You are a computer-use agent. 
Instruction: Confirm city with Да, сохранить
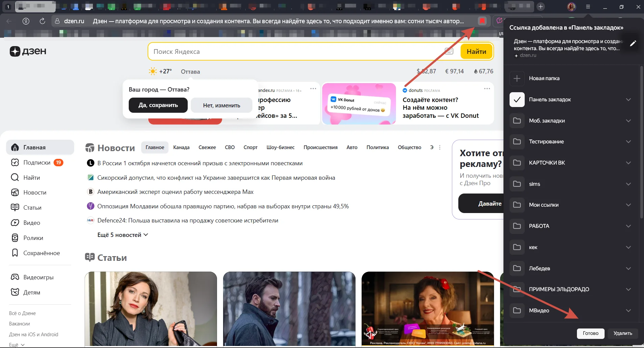click(x=158, y=105)
